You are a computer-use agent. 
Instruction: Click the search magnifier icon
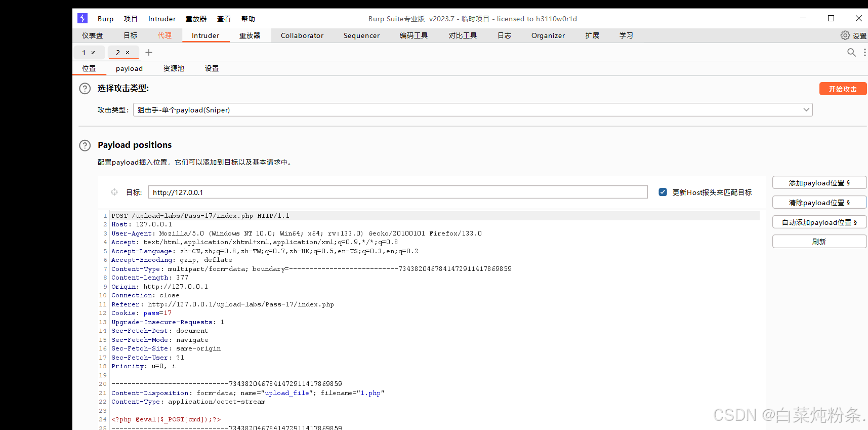point(851,52)
